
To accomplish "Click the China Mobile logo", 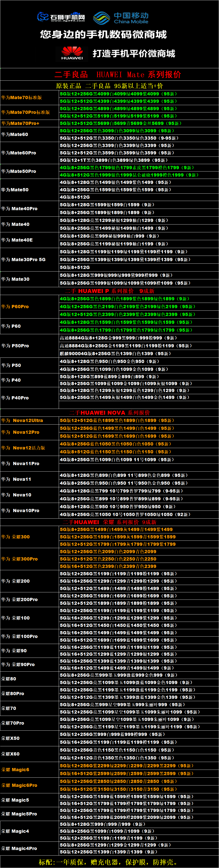I will (x=121, y=18).
